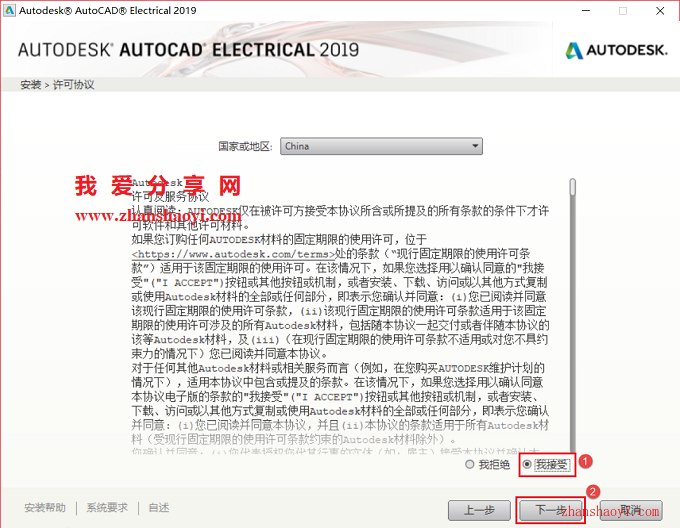Viewport: 680px width, 528px height.
Task: Click the 安装 > 许可协议 breadcrumb text
Action: click(x=57, y=85)
